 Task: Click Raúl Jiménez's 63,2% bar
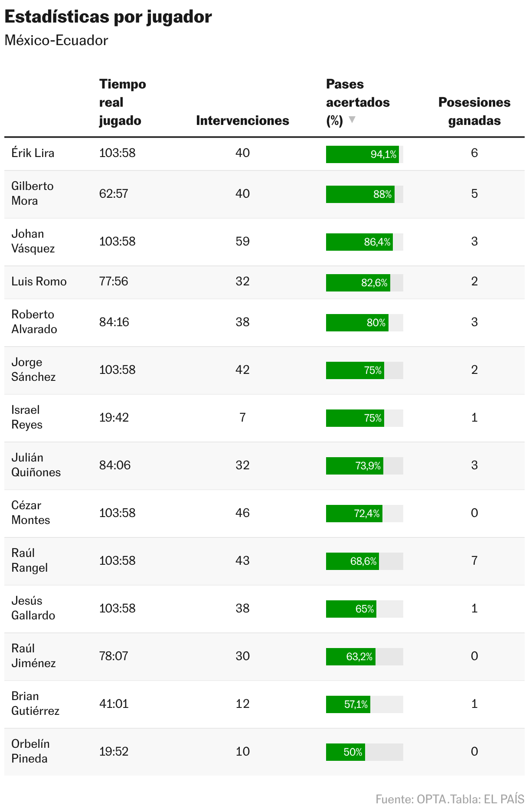pyautogui.click(x=365, y=657)
